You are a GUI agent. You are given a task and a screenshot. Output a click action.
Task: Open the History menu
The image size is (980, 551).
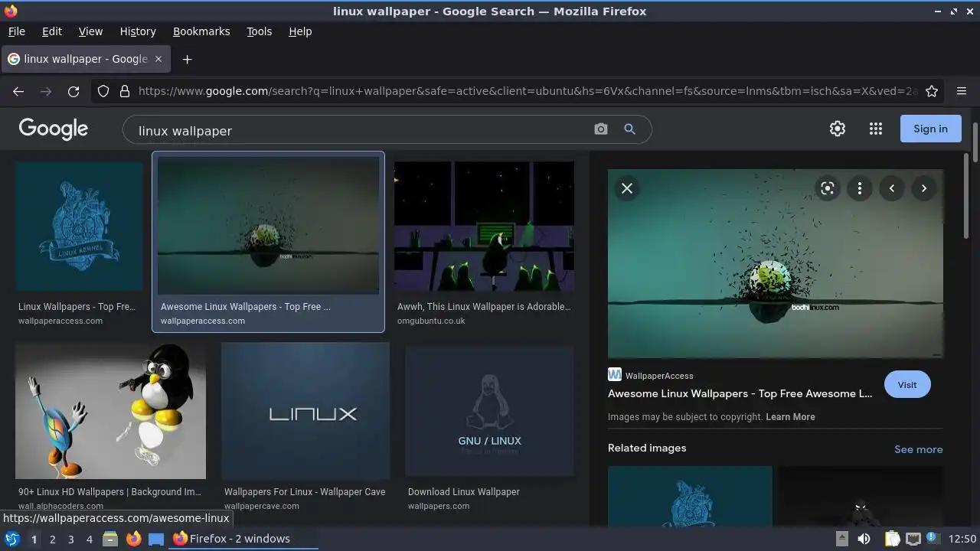pyautogui.click(x=138, y=31)
